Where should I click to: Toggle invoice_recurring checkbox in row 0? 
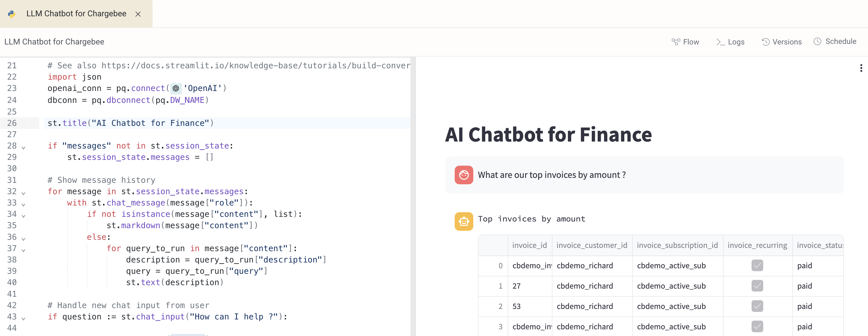click(x=757, y=265)
